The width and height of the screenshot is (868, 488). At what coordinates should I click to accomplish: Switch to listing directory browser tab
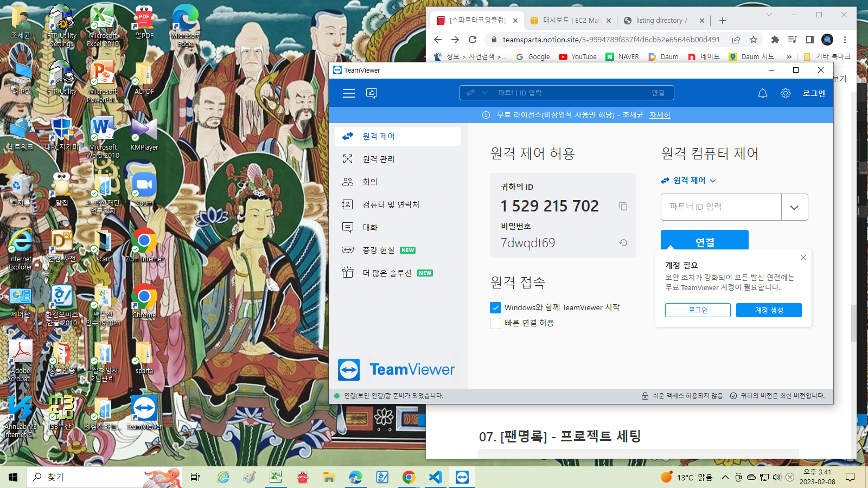[663, 20]
